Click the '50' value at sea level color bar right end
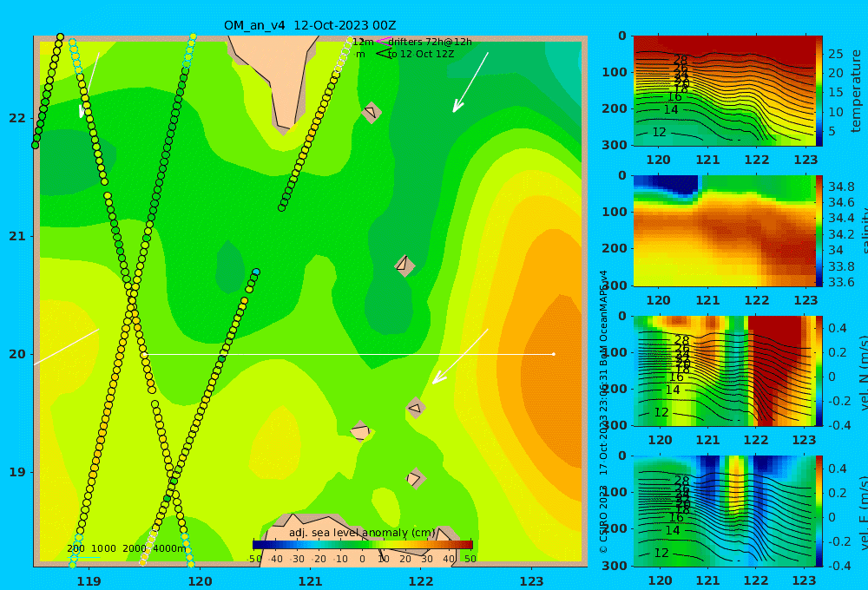Viewport: 868px width, 590px height. coord(470,559)
